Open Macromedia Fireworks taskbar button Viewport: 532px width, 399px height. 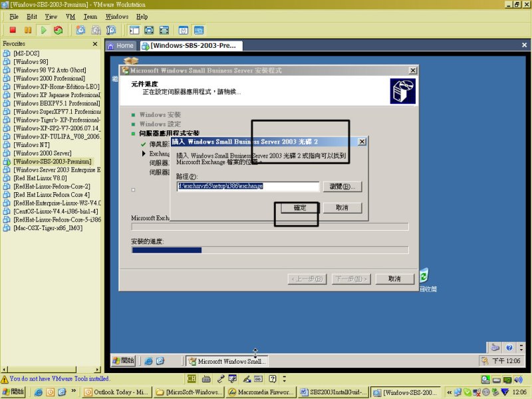pos(261,392)
